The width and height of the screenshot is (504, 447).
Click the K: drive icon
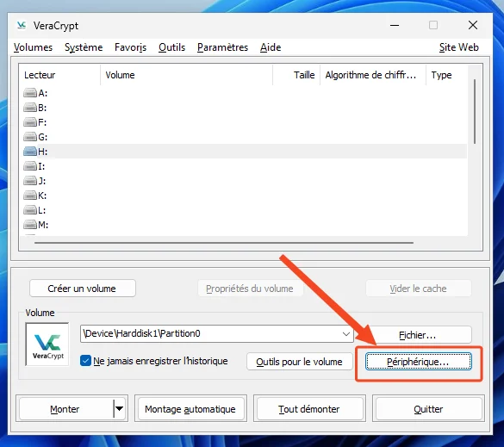point(30,196)
